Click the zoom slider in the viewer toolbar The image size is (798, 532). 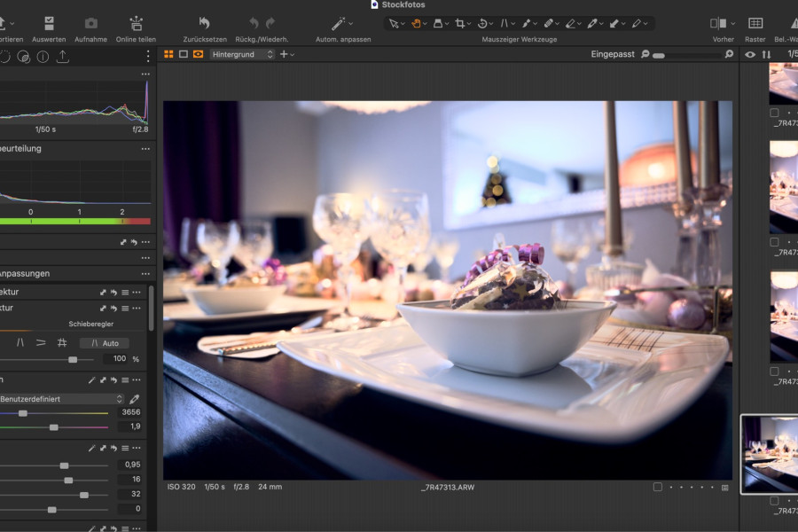661,54
